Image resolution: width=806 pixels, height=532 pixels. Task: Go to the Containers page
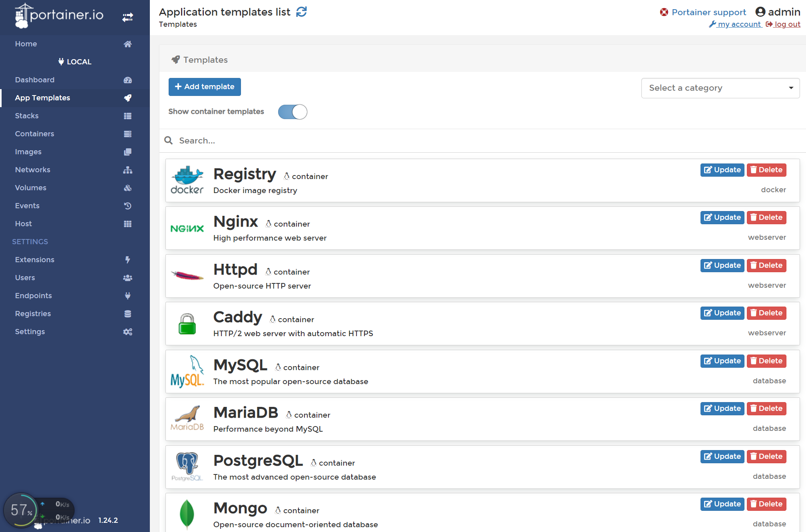pyautogui.click(x=34, y=134)
